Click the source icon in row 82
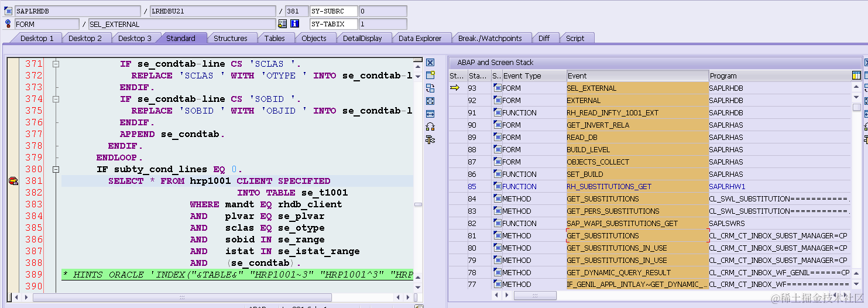 pyautogui.click(x=498, y=223)
